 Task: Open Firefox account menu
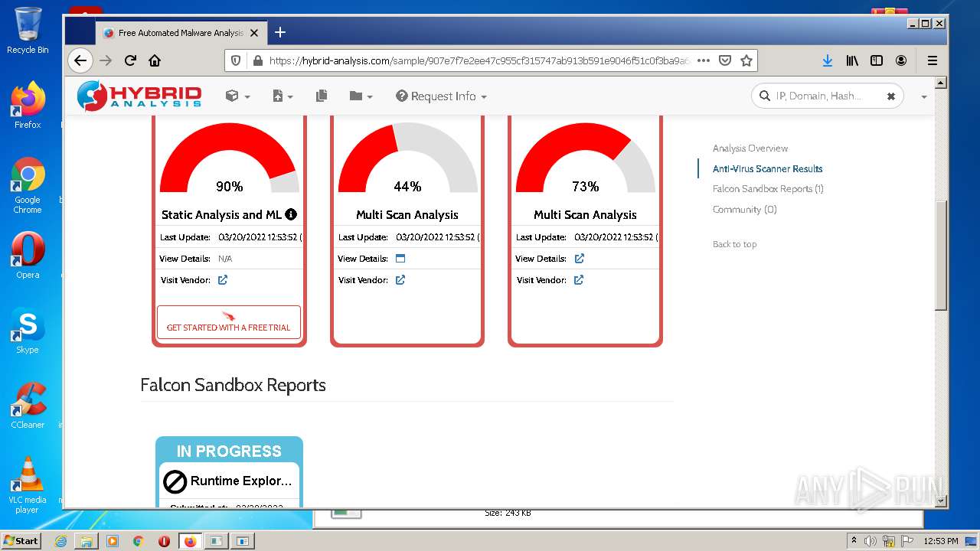[x=901, y=60]
